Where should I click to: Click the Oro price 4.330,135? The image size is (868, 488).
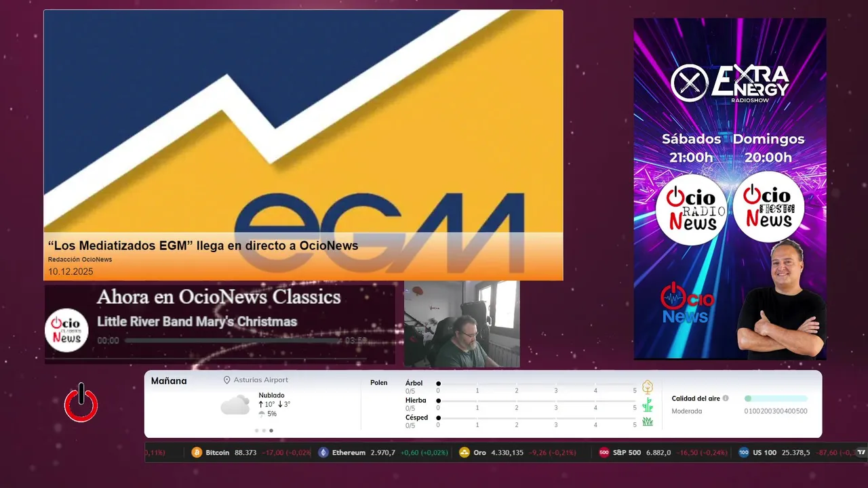tap(507, 453)
